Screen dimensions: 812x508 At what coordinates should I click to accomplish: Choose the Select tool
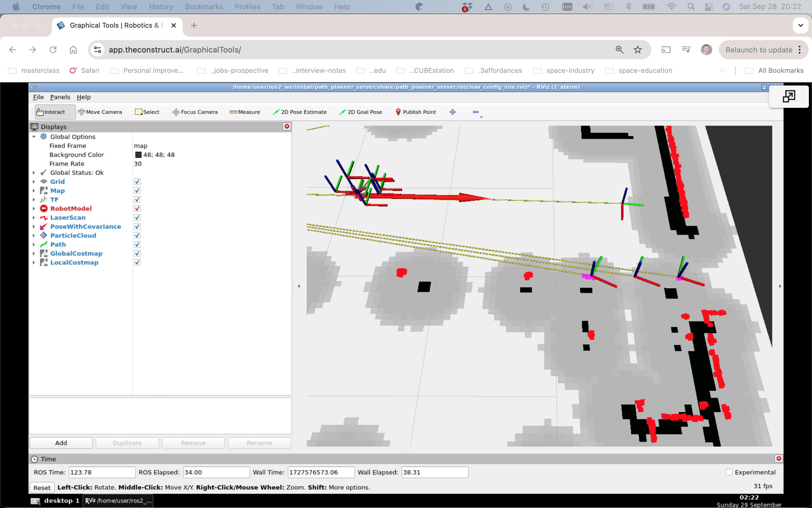147,112
